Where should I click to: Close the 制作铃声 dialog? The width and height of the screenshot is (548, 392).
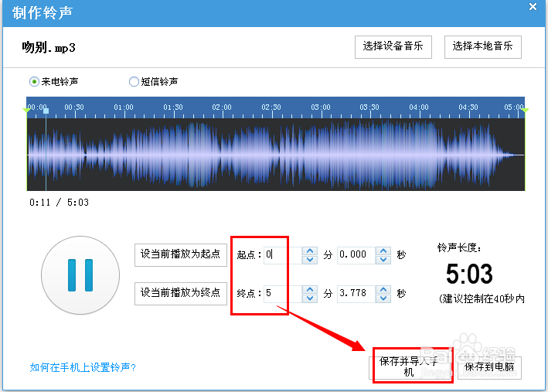click(533, 6)
